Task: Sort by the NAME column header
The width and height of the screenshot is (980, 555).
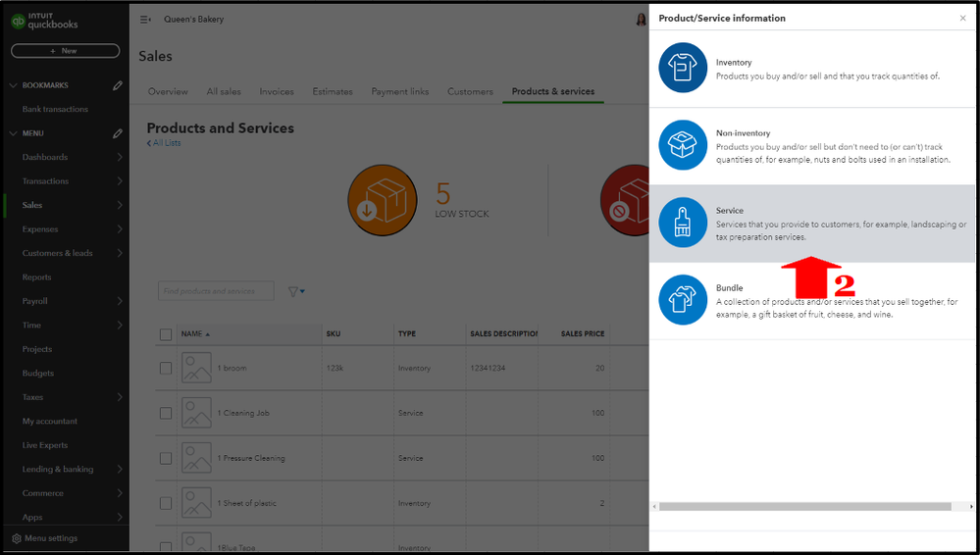Action: pos(195,334)
